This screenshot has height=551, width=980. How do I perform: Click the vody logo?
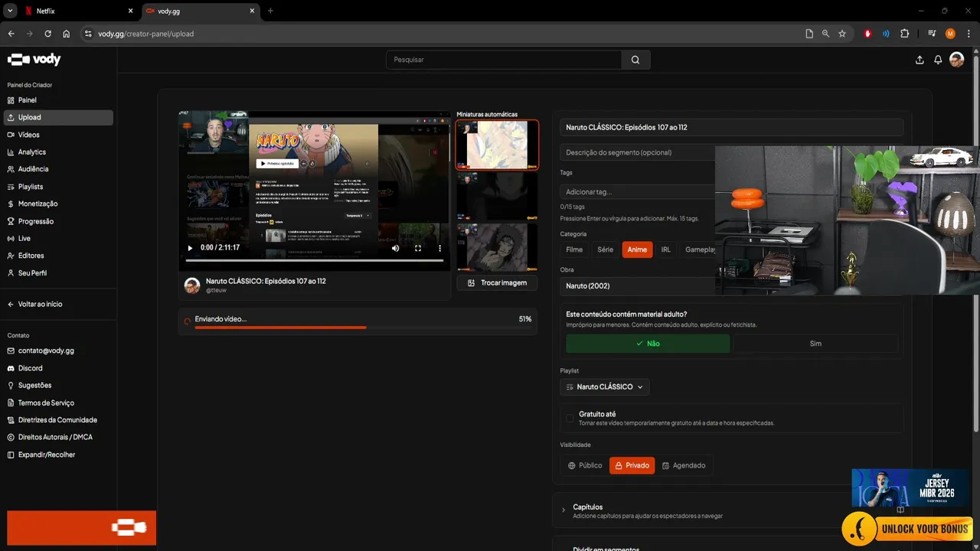(34, 60)
